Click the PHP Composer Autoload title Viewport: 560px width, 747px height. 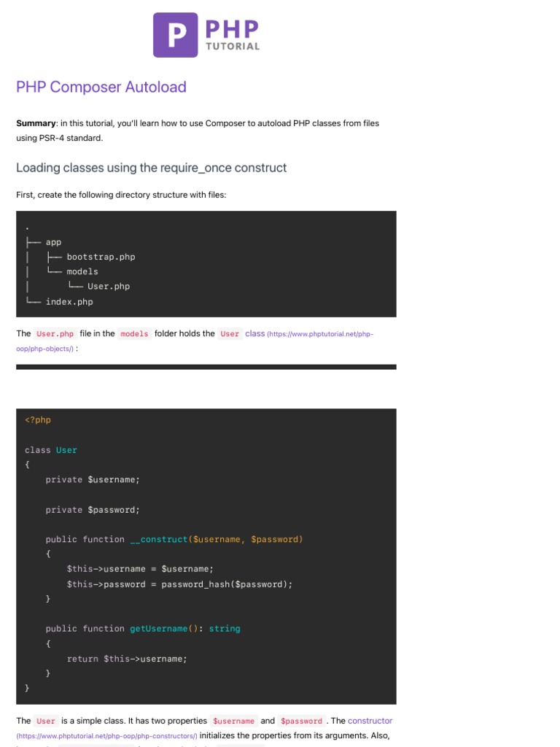[x=101, y=87]
